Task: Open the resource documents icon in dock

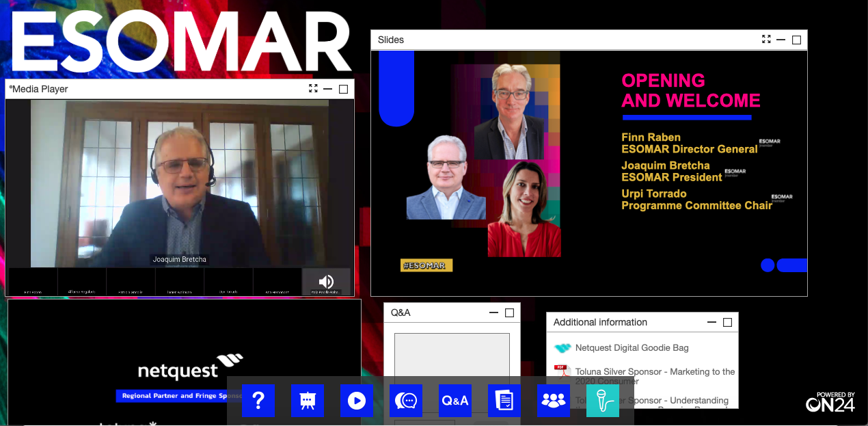Action: 504,400
